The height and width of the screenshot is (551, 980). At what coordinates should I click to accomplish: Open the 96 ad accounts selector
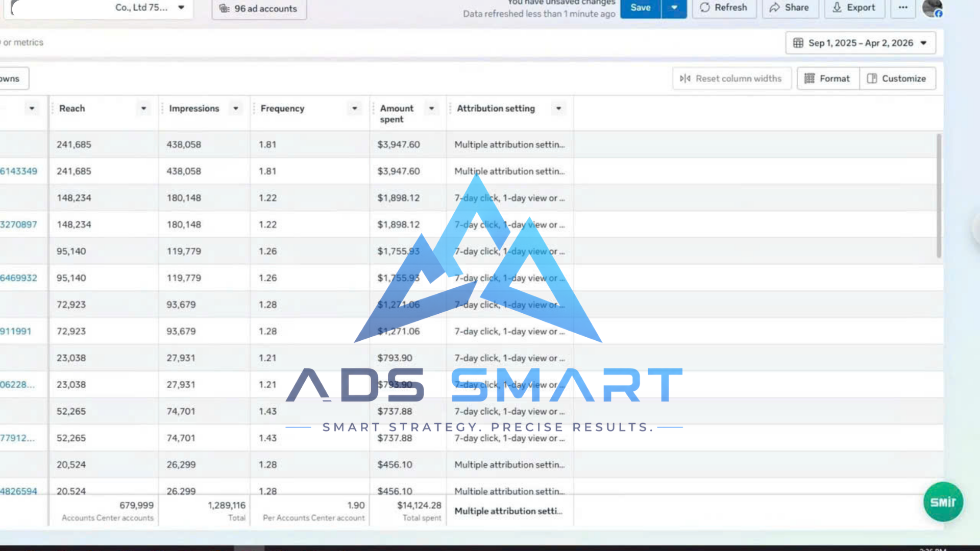(259, 9)
